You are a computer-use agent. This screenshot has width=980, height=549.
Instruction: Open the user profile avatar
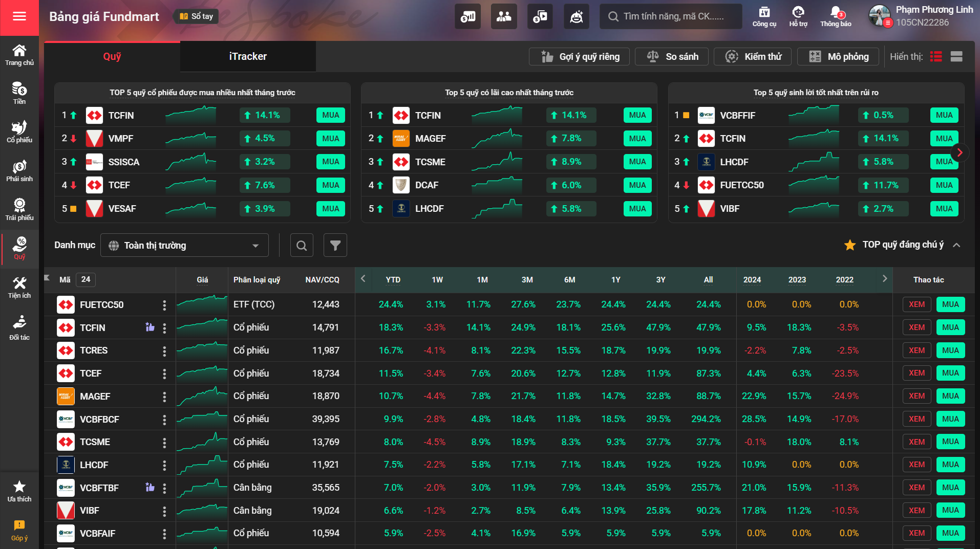[880, 16]
